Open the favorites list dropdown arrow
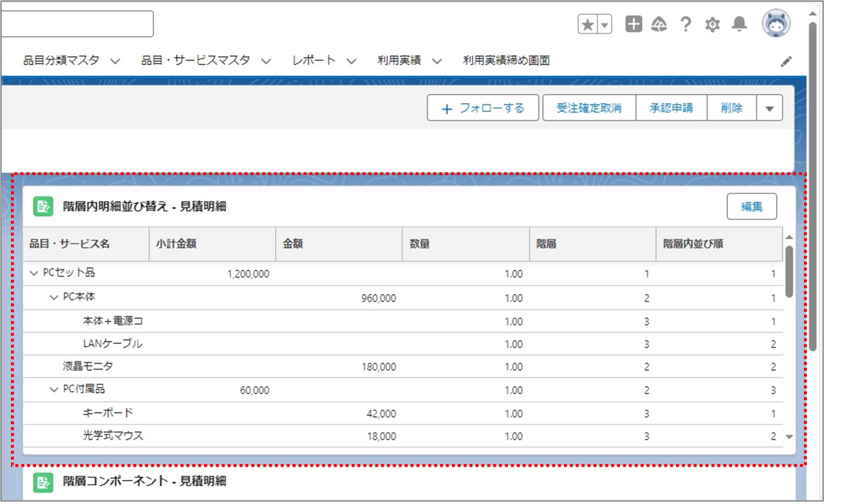The width and height of the screenshot is (854, 504). pyautogui.click(x=605, y=25)
